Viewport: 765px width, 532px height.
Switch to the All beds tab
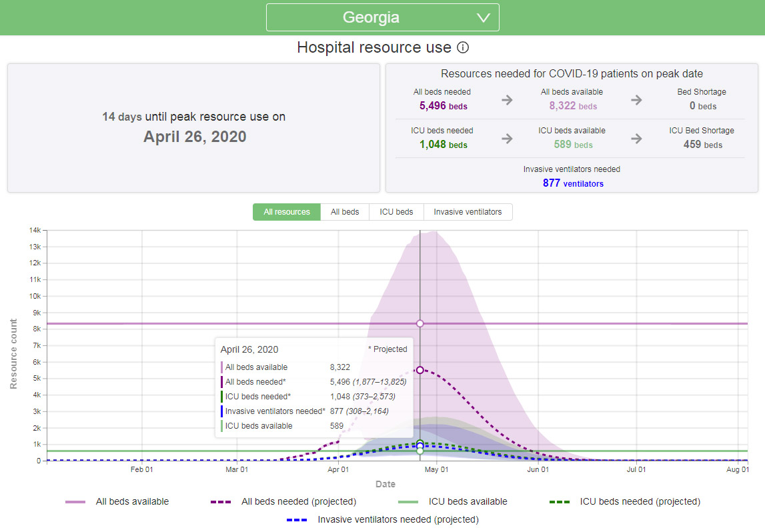345,212
